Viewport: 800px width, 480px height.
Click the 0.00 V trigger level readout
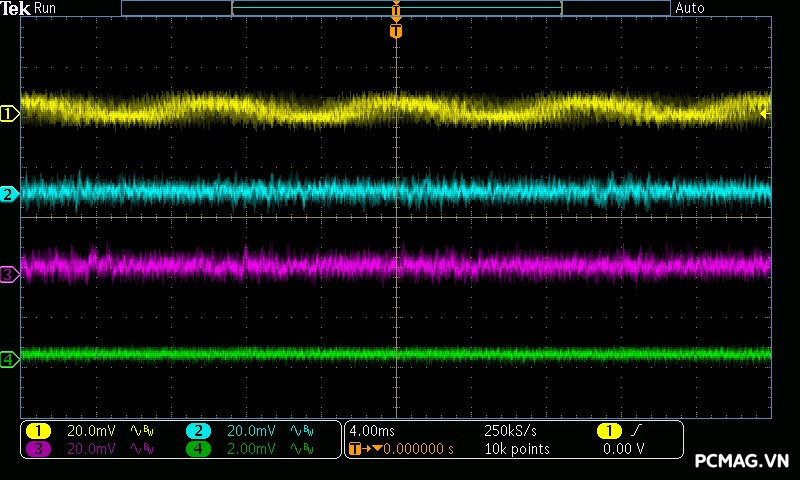tap(623, 449)
